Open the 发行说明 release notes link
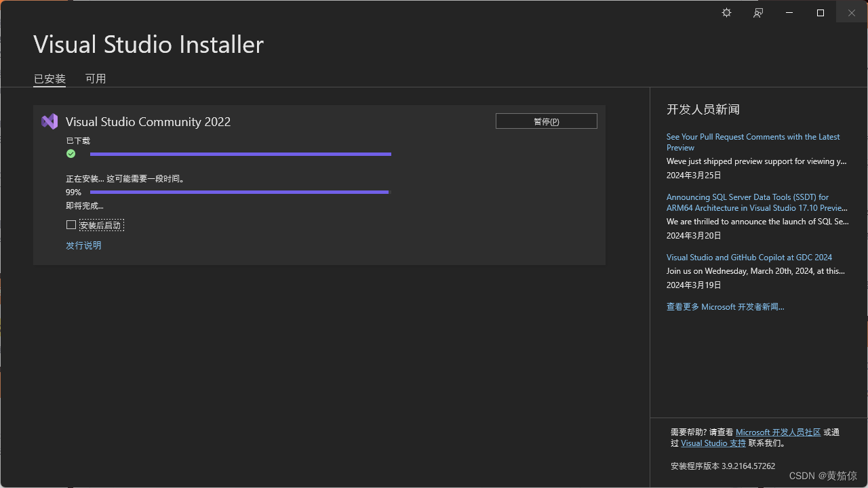The height and width of the screenshot is (488, 868). 83,245
